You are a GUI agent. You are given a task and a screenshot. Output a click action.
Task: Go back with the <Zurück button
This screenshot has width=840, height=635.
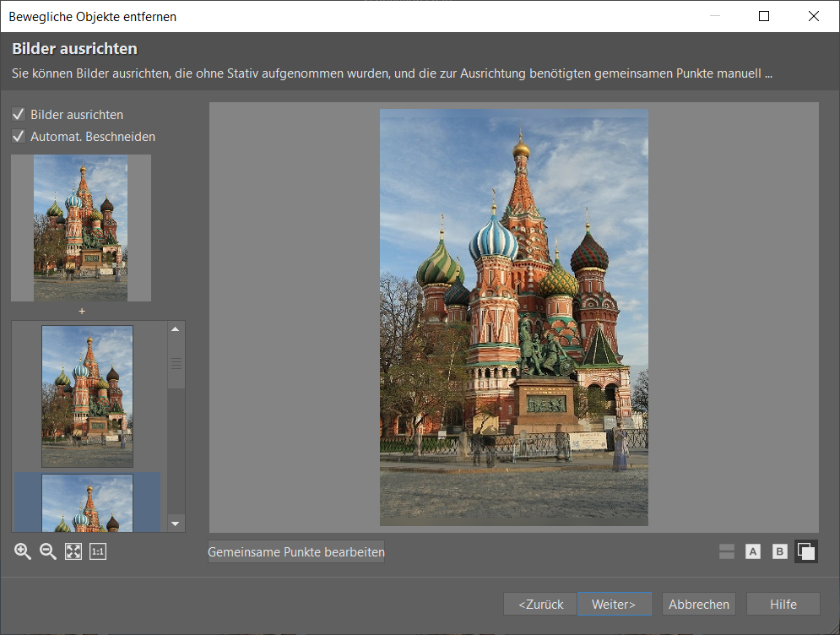coord(540,604)
